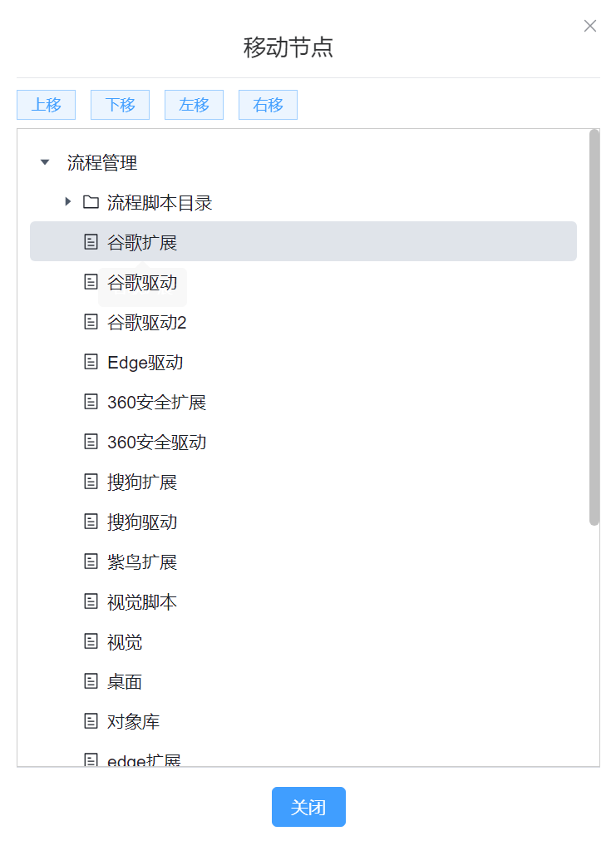The width and height of the screenshot is (616, 841).
Task: Click the document icon beside 紫鸟扩展
Action: tap(91, 561)
